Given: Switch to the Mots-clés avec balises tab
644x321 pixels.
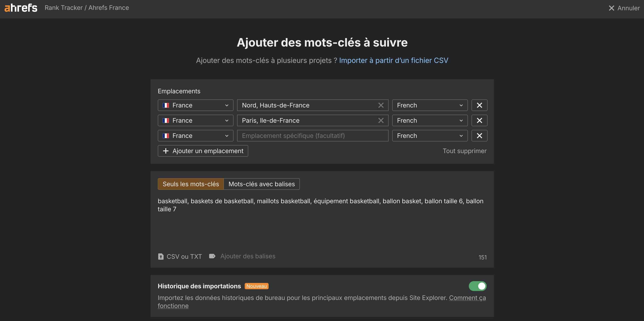Looking at the screenshot, I should (x=261, y=184).
